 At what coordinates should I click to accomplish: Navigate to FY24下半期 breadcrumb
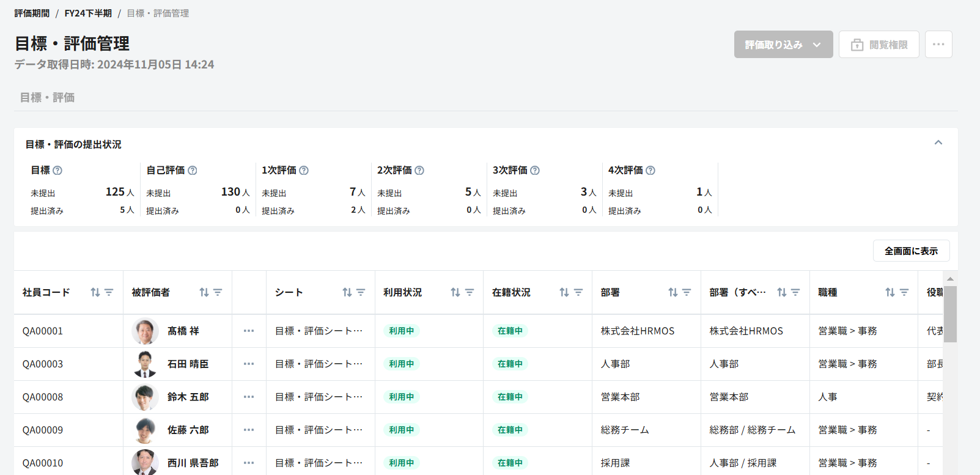click(88, 13)
